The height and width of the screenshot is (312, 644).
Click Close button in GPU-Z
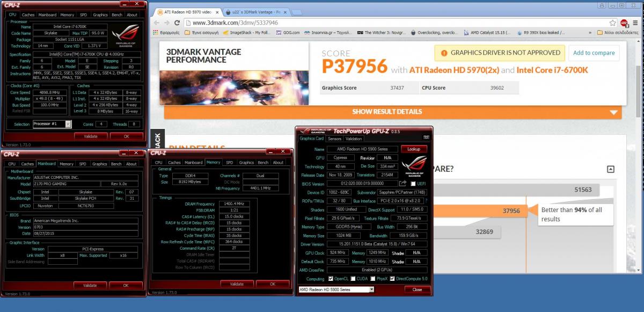(417, 289)
